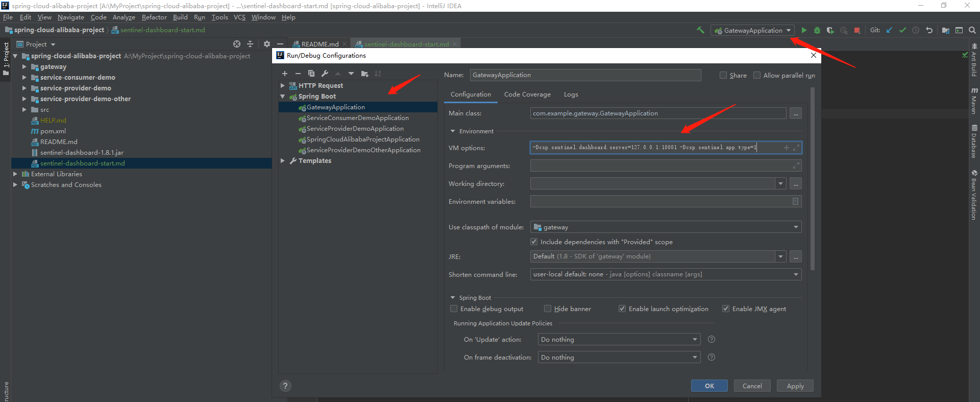
Task: Browse for Main class with ellipsis button
Action: tap(796, 113)
